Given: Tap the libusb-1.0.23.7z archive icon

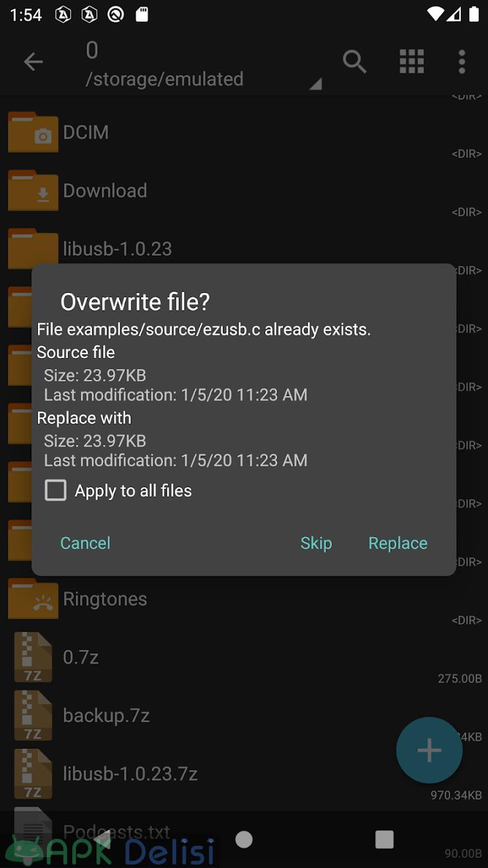Looking at the screenshot, I should click(x=33, y=774).
